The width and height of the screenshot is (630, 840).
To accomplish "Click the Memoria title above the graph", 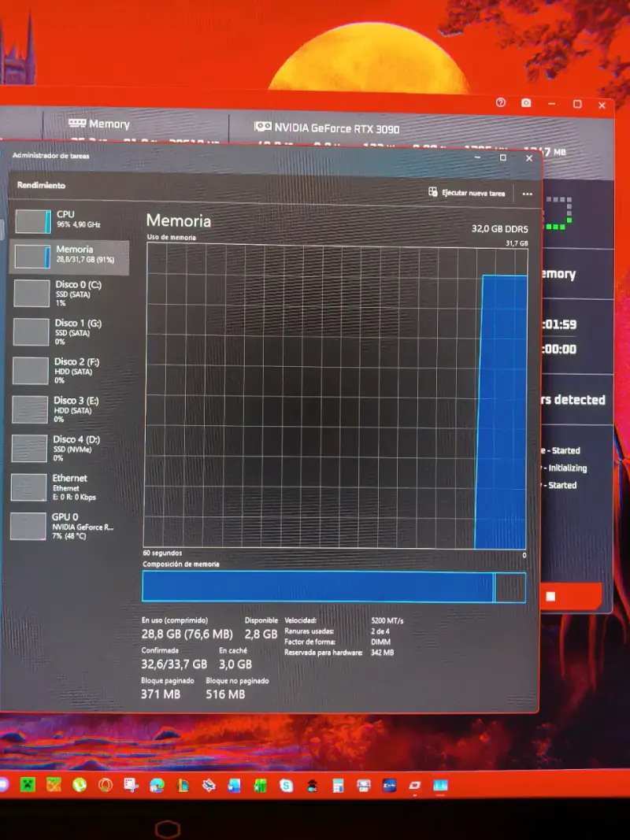I will (179, 220).
